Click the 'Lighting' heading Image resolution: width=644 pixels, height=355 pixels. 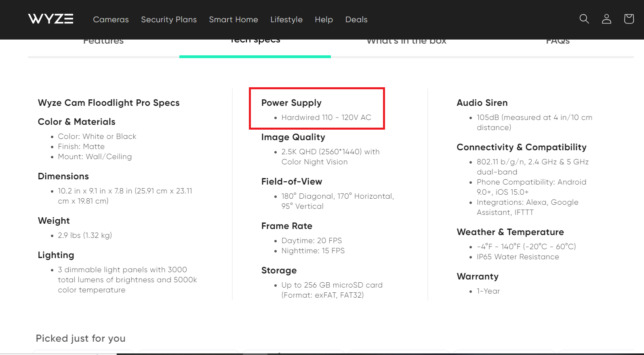point(56,255)
